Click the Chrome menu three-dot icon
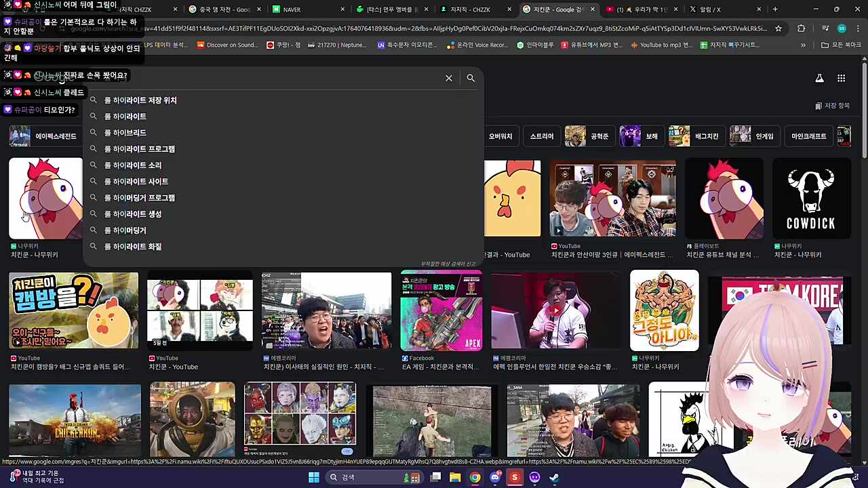868x488 pixels. point(857,28)
